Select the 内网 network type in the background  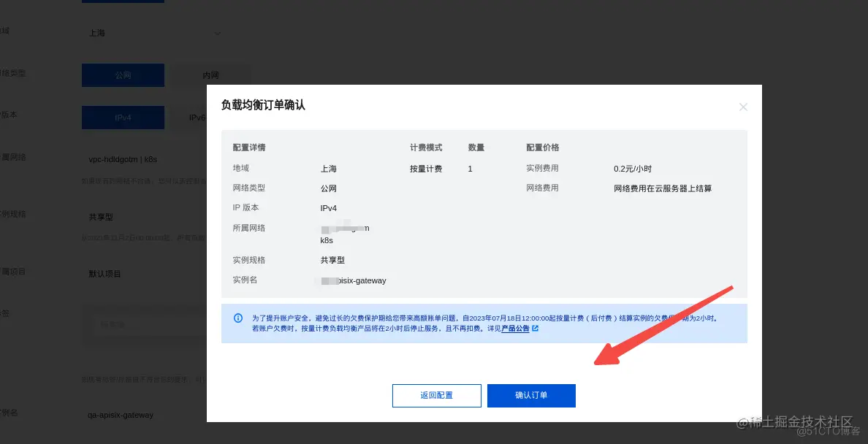point(210,75)
